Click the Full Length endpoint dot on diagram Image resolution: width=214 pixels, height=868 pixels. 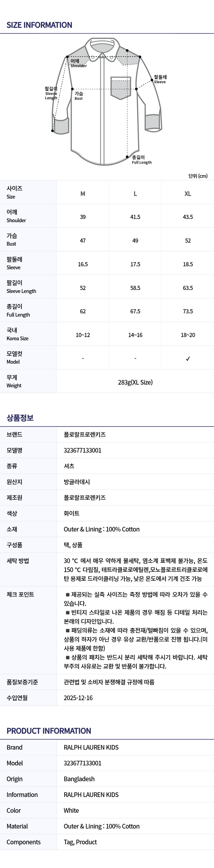(x=127, y=157)
